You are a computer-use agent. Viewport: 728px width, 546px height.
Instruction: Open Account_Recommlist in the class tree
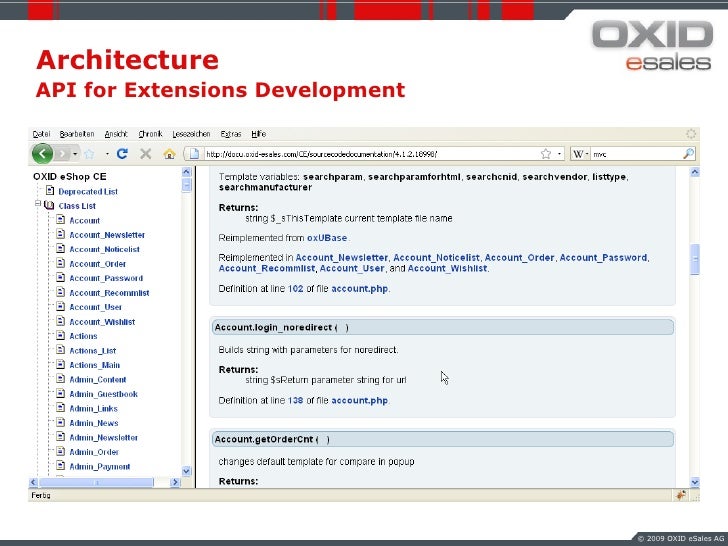[x=109, y=293]
